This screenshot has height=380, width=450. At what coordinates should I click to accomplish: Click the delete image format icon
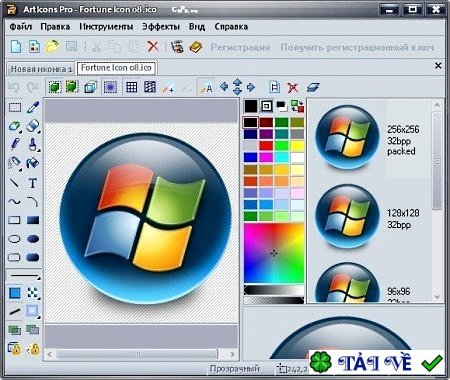click(293, 88)
